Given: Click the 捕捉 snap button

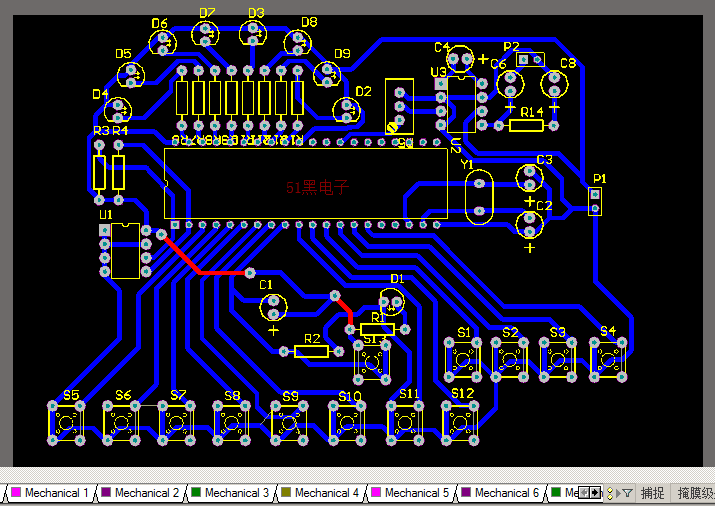Looking at the screenshot, I should (x=652, y=493).
